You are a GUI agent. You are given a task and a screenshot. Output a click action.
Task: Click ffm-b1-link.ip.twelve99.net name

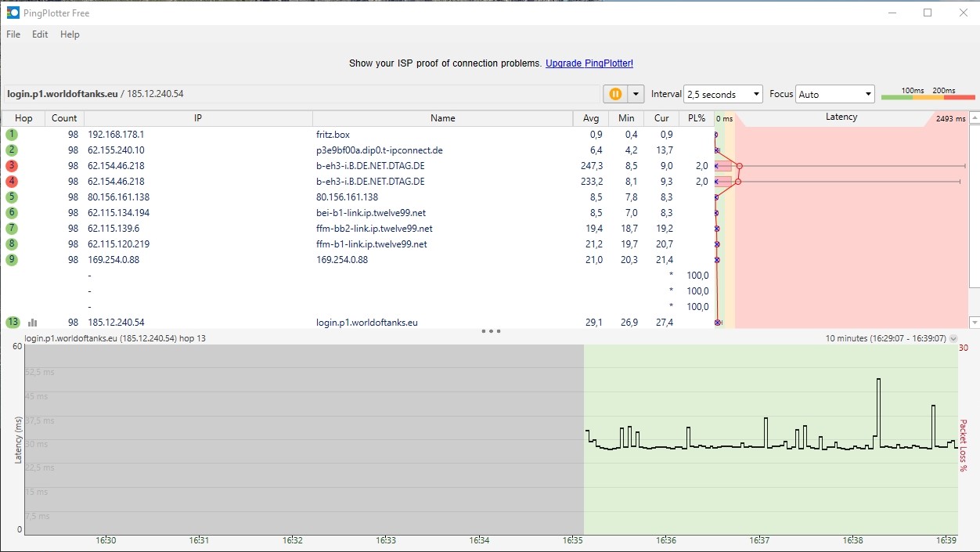click(372, 244)
